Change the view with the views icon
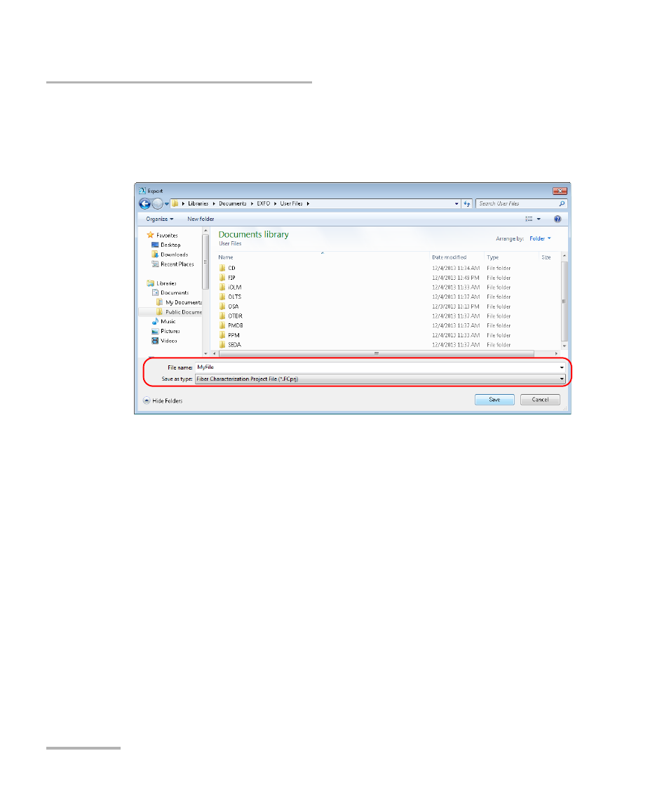This screenshot has width=669, height=812. coord(529,219)
